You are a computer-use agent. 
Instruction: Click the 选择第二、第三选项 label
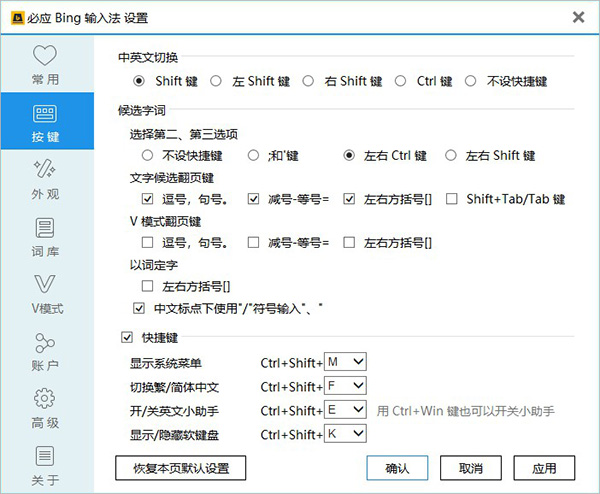(184, 134)
